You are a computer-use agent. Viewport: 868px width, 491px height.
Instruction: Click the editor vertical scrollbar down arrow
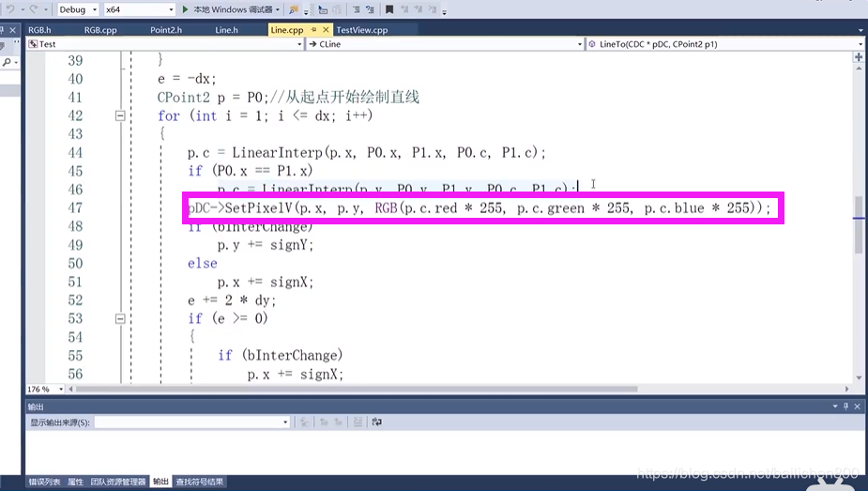point(859,378)
